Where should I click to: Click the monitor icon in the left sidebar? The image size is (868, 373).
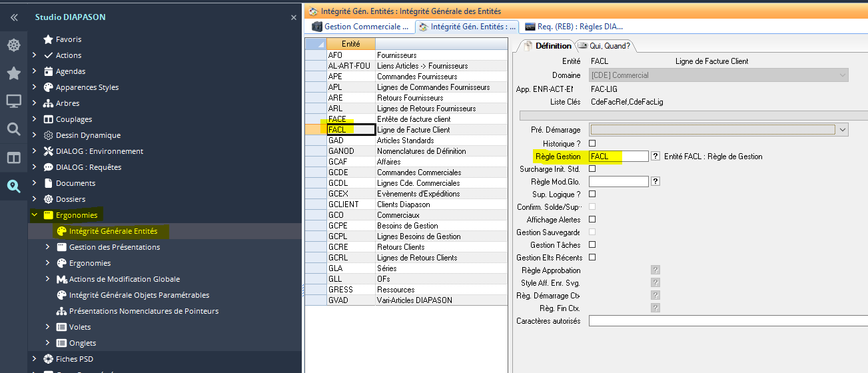pyautogui.click(x=13, y=101)
